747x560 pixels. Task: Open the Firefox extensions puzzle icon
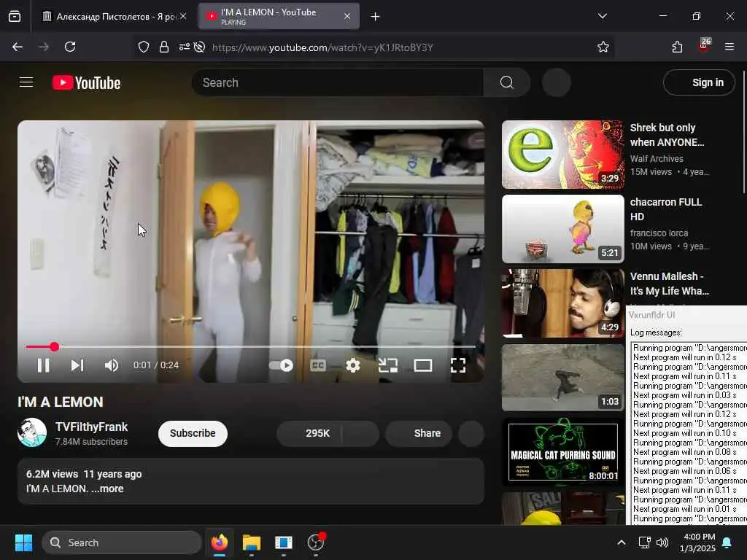click(x=677, y=47)
